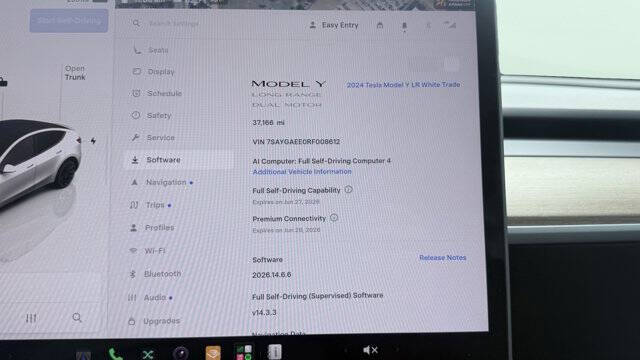
Task: Click the HomeLink garage icon in top bar
Action: pos(380,25)
